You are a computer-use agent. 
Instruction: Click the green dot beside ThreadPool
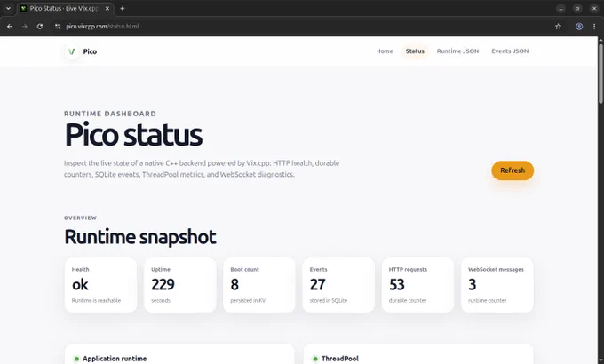click(x=315, y=359)
